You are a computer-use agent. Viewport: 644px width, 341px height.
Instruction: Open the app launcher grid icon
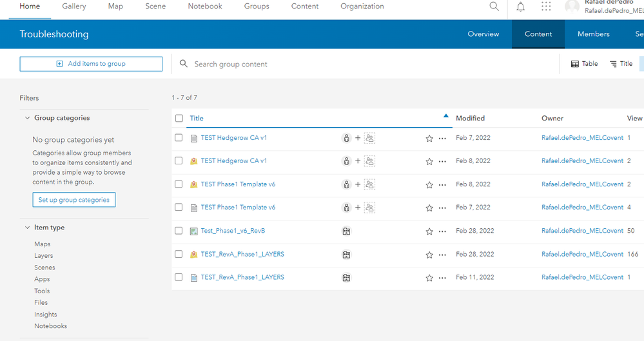[x=546, y=6]
